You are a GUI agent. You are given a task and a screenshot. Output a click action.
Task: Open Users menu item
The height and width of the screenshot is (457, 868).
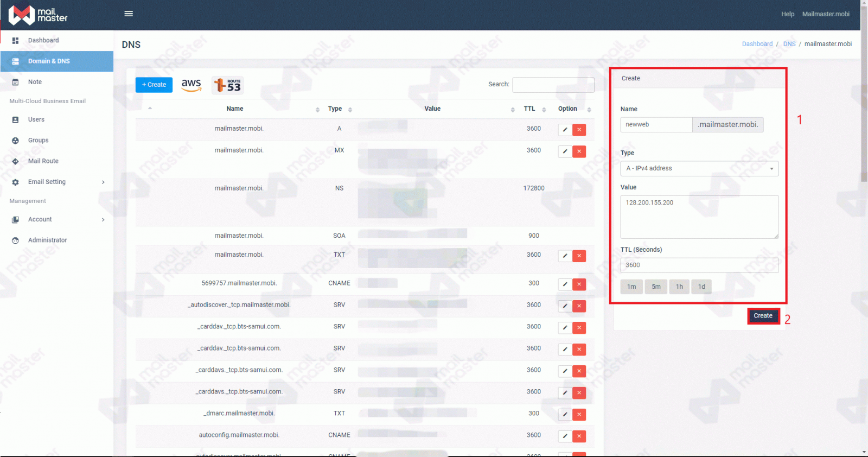[x=57, y=119]
